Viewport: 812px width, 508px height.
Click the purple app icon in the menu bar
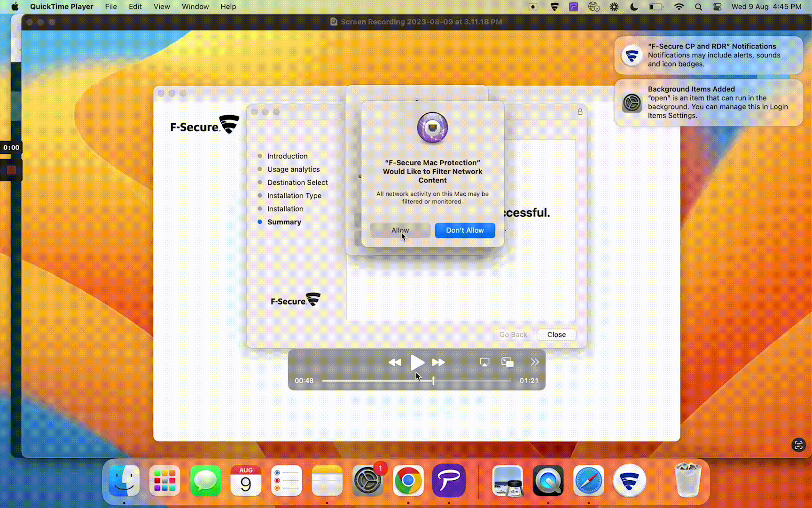pyautogui.click(x=574, y=7)
